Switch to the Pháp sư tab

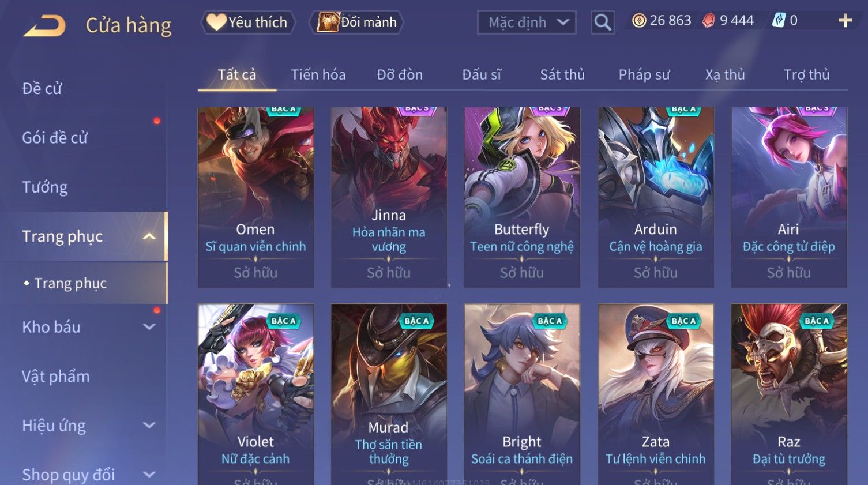click(x=644, y=74)
